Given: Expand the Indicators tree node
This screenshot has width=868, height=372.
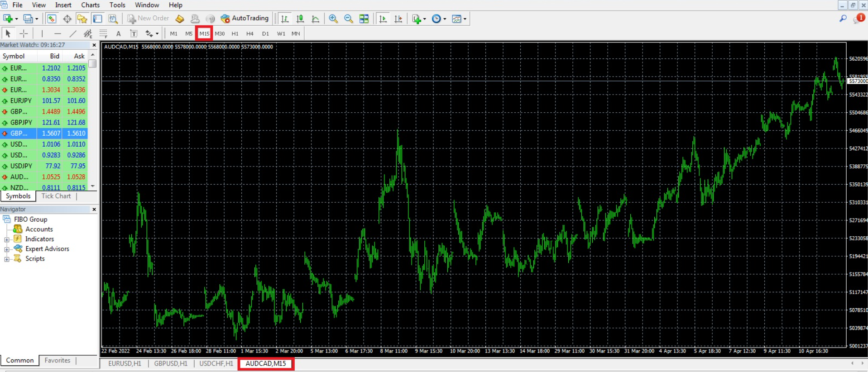Looking at the screenshot, I should [x=7, y=239].
